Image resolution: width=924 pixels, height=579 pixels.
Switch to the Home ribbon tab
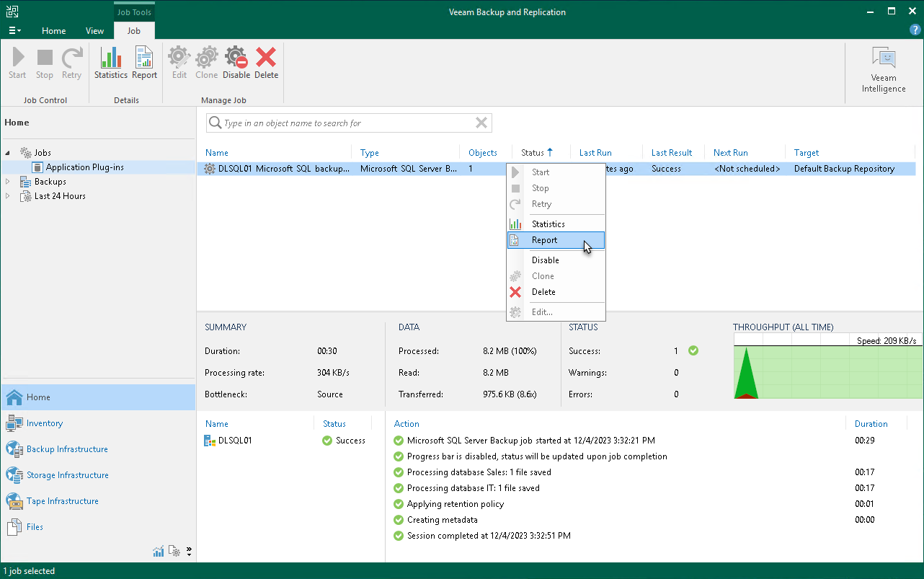tap(53, 31)
